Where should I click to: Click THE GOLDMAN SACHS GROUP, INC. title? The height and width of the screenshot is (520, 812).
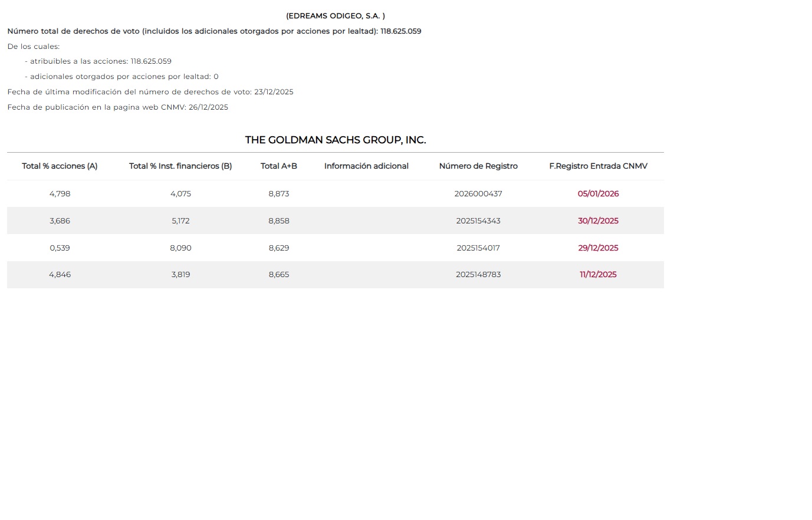(335, 140)
